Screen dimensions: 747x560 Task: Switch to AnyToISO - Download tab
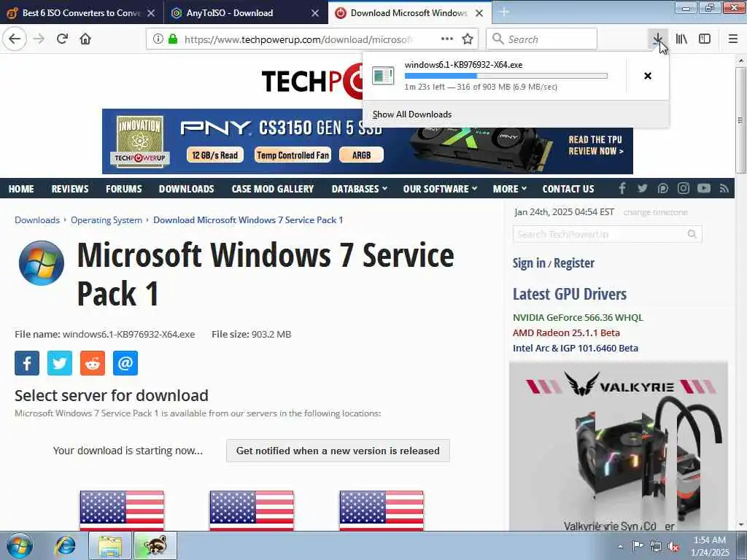[230, 13]
